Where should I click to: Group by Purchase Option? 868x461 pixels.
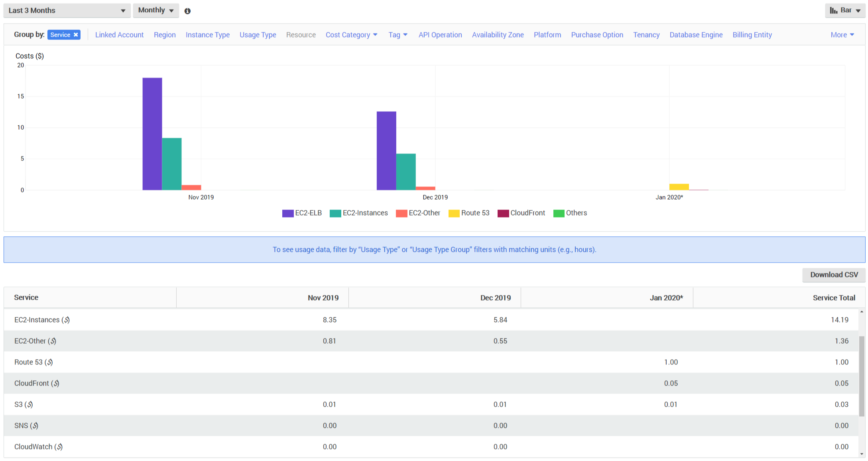pos(597,35)
